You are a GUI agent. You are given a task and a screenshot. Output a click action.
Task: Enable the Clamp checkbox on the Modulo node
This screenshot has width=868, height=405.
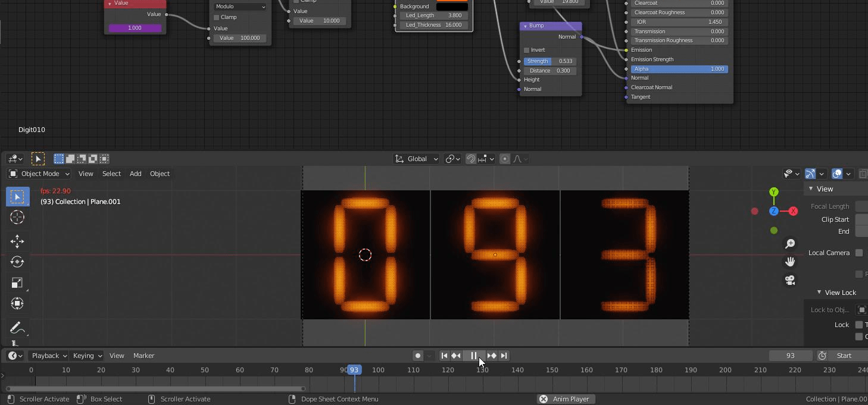click(x=217, y=17)
